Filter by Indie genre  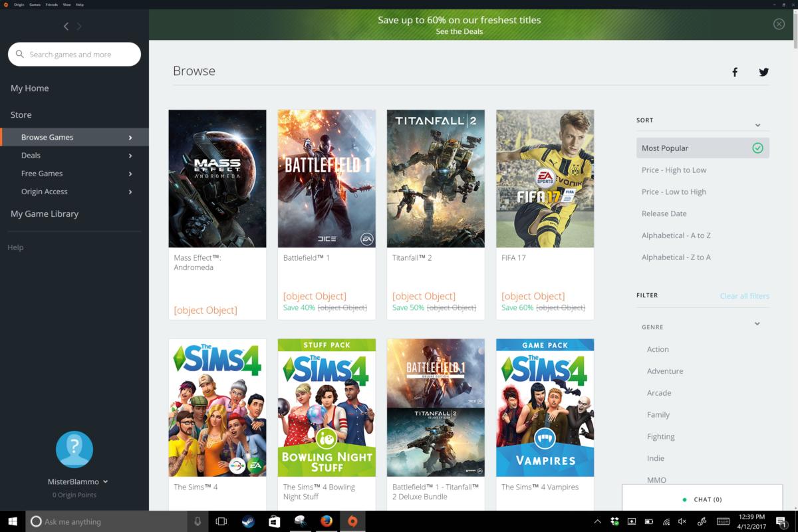tap(656, 459)
